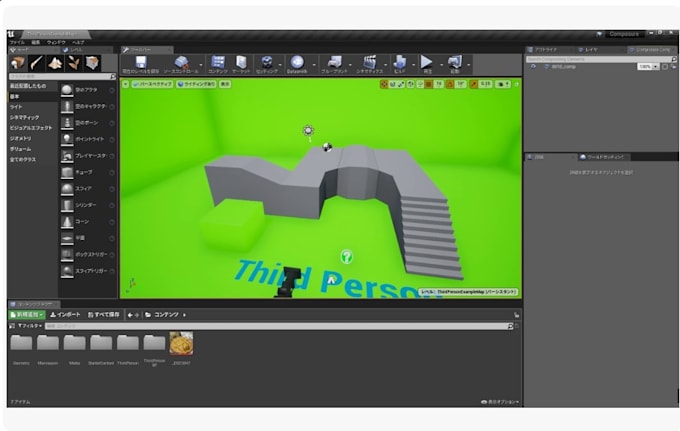Click the Cone shape icon
Viewport: 680px width, 431px height.
[67, 222]
